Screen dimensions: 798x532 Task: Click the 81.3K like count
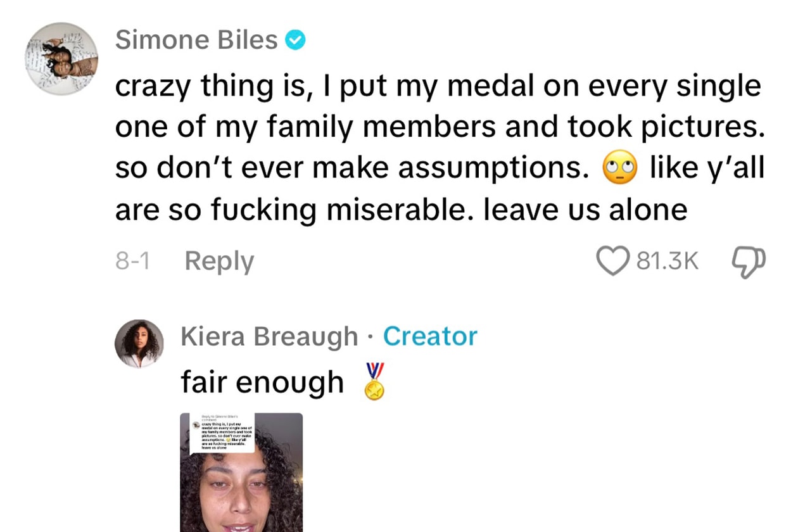pos(667,261)
